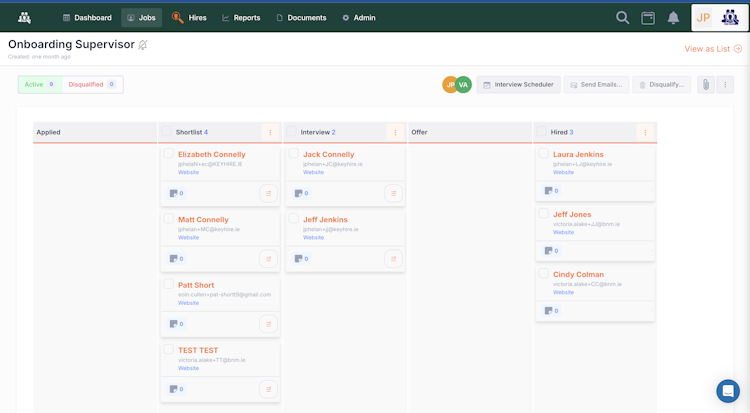Open TEST TEST candidate profile
The image size is (750, 413).
pos(198,350)
